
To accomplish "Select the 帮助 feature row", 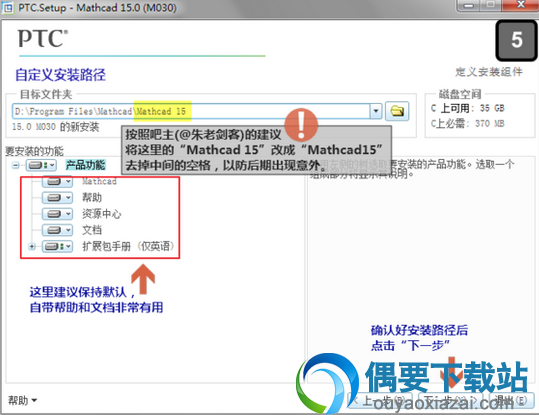I will pos(92,197).
